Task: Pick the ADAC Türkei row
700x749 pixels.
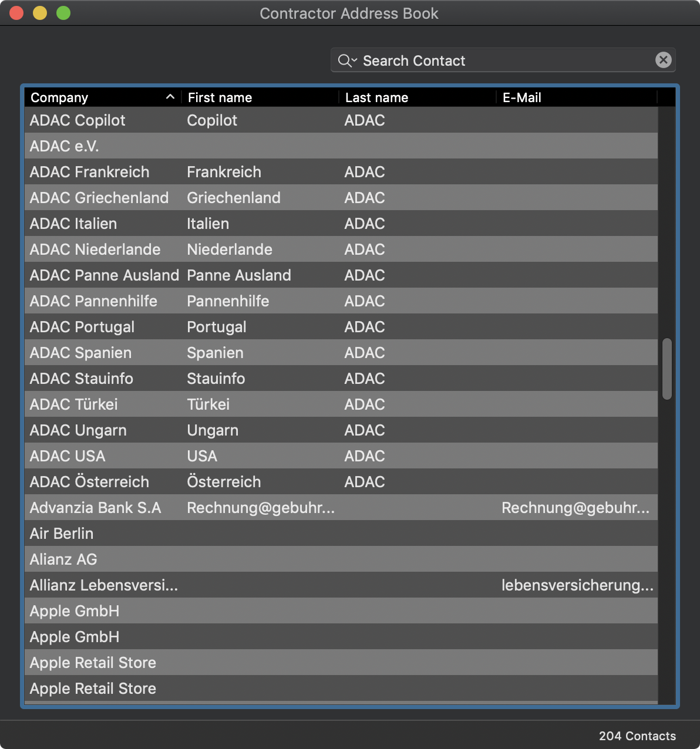Action: pos(341,404)
